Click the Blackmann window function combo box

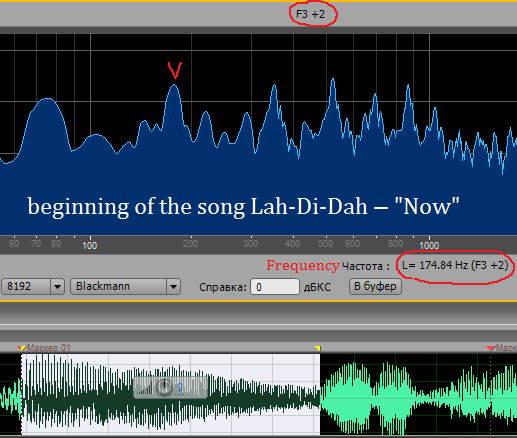coord(125,287)
